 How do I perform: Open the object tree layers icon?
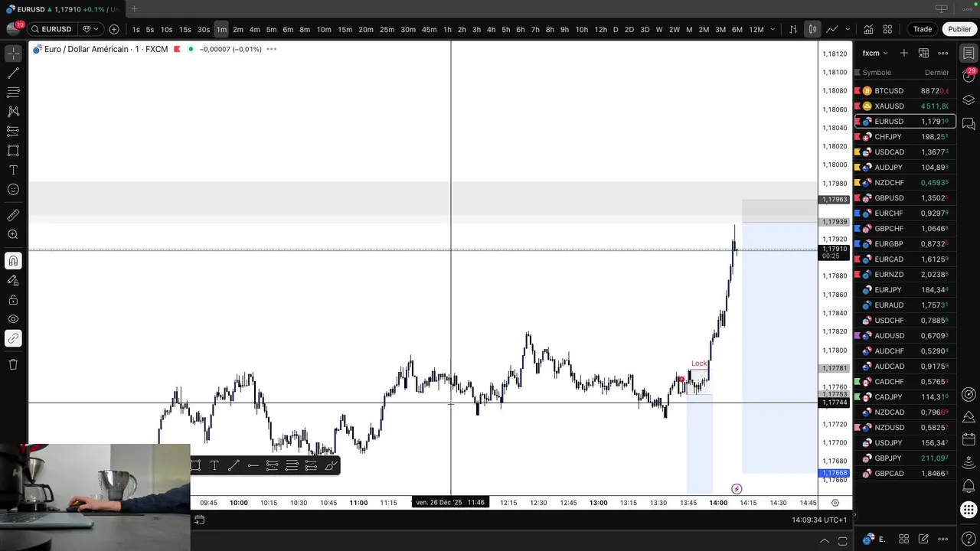pos(969,100)
